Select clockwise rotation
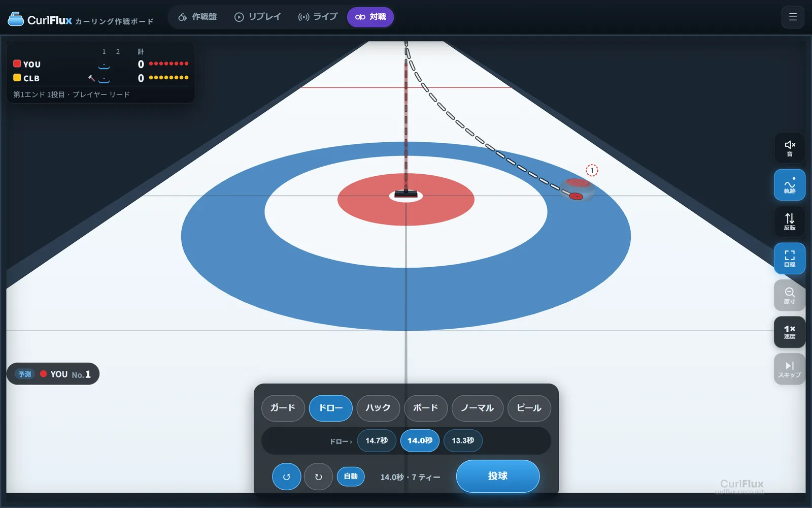The width and height of the screenshot is (812, 508). coord(318,477)
